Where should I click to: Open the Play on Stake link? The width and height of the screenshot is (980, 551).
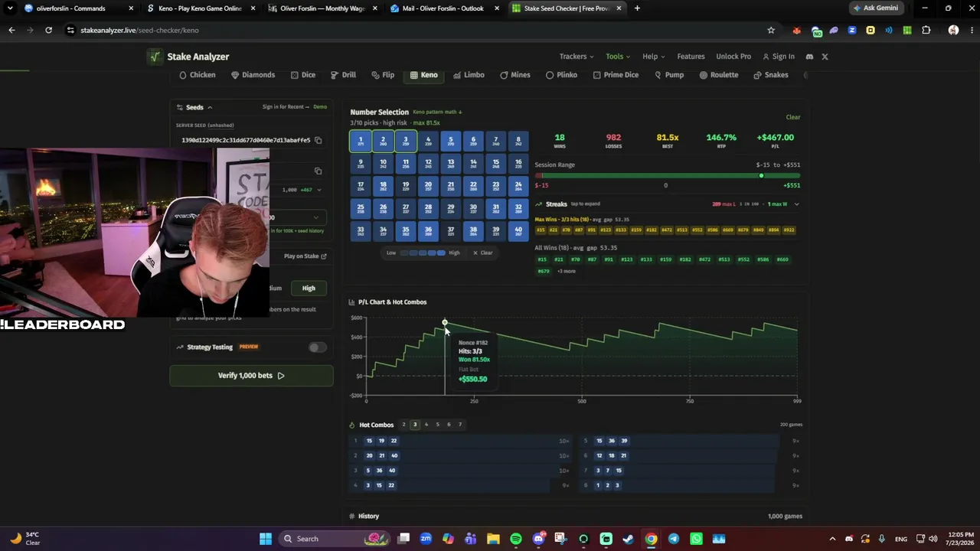[x=305, y=256]
